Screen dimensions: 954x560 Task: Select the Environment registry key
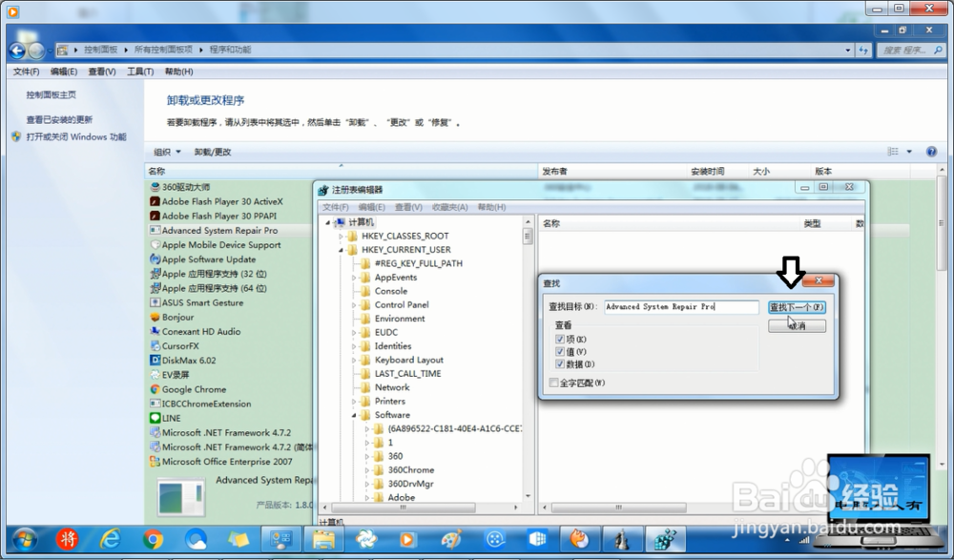399,319
